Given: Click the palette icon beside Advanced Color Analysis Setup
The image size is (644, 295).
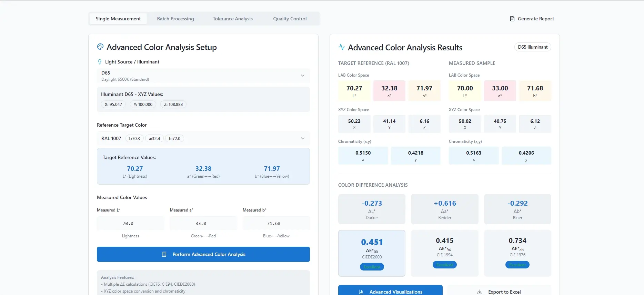Looking at the screenshot, I should [x=100, y=47].
